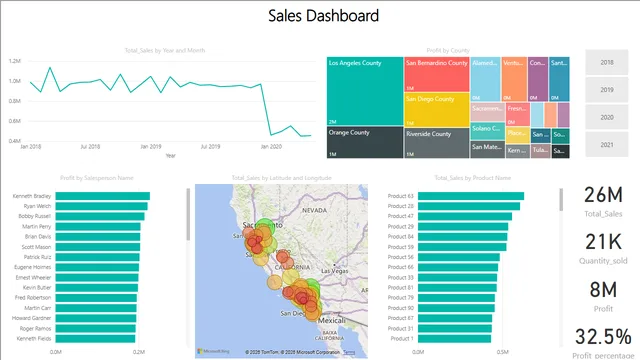
Task: Select the Kenneth Bradley profit bar
Action: point(102,196)
